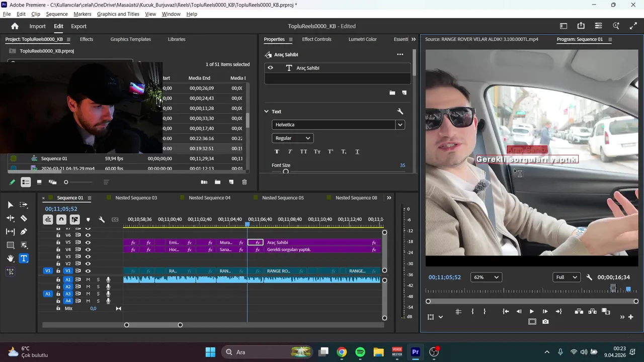Switch to the Nested Sequence 04 tab

pos(209,198)
